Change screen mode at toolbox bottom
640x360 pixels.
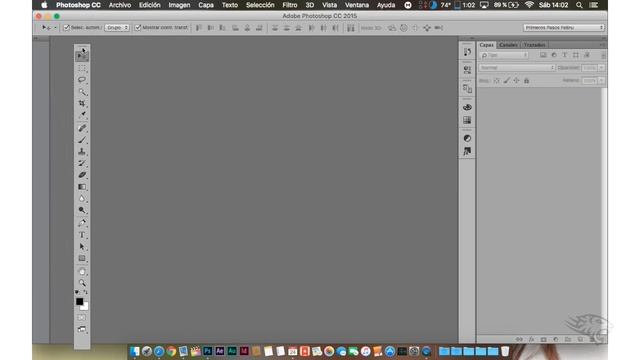tap(82, 329)
